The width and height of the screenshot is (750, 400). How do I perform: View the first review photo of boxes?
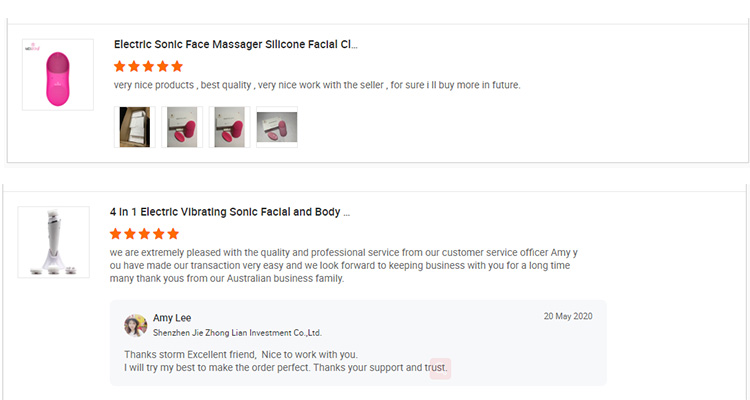pyautogui.click(x=134, y=127)
